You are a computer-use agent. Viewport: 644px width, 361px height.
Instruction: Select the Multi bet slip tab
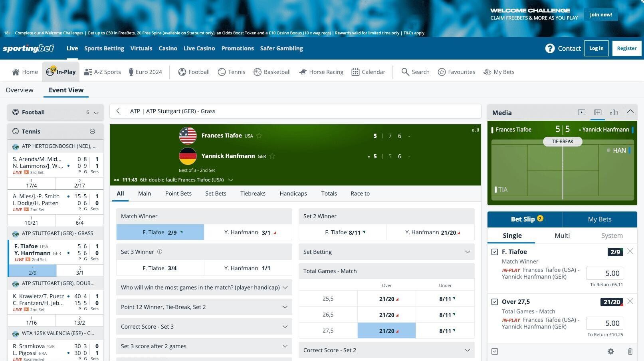562,235
